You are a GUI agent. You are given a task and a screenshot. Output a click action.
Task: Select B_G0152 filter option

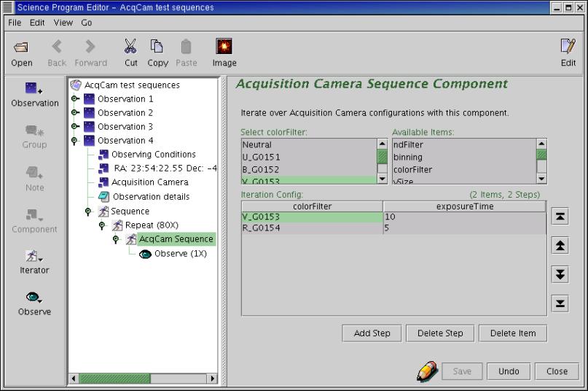coord(309,169)
